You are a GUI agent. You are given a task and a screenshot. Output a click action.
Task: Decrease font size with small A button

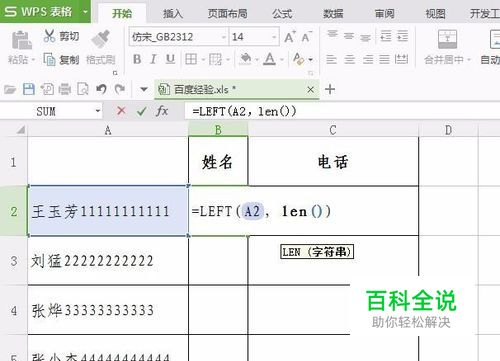[x=306, y=37]
